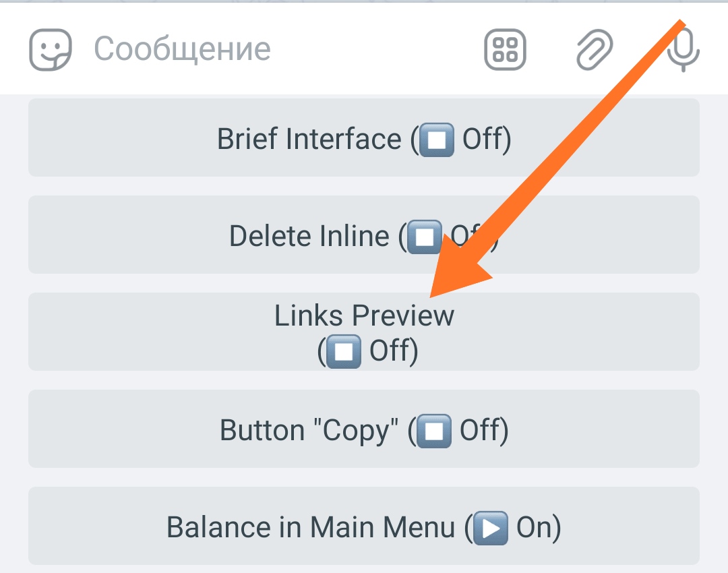Viewport: 728px width, 573px height.
Task: Focus the Сообщение message input field
Action: (x=278, y=49)
